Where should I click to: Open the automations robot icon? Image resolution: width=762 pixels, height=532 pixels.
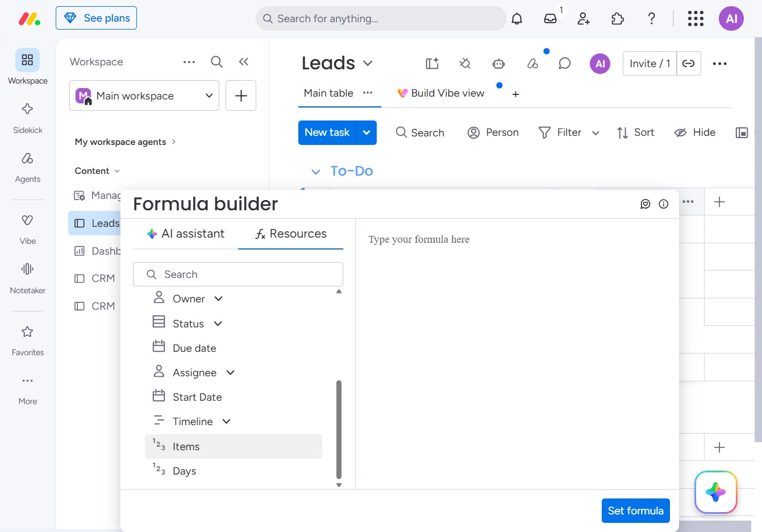click(x=498, y=64)
